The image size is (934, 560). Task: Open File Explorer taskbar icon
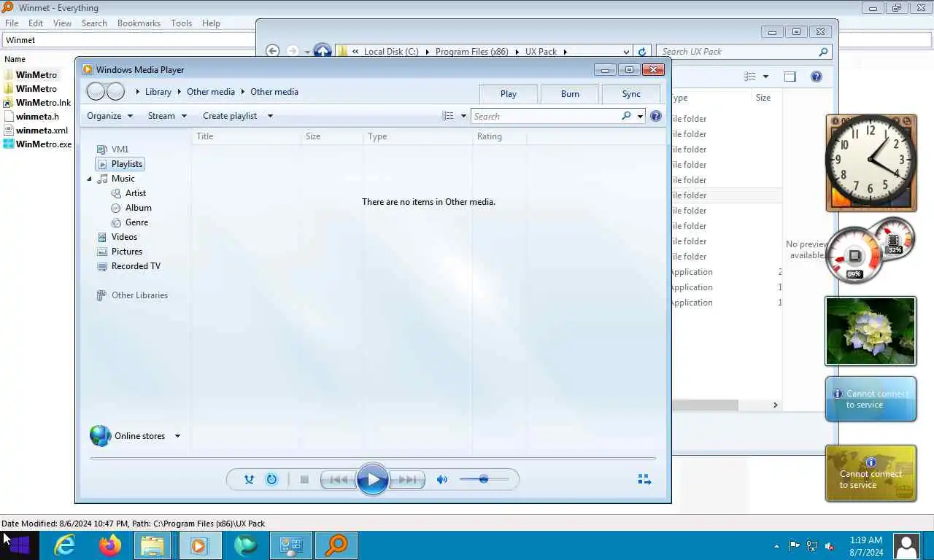153,545
